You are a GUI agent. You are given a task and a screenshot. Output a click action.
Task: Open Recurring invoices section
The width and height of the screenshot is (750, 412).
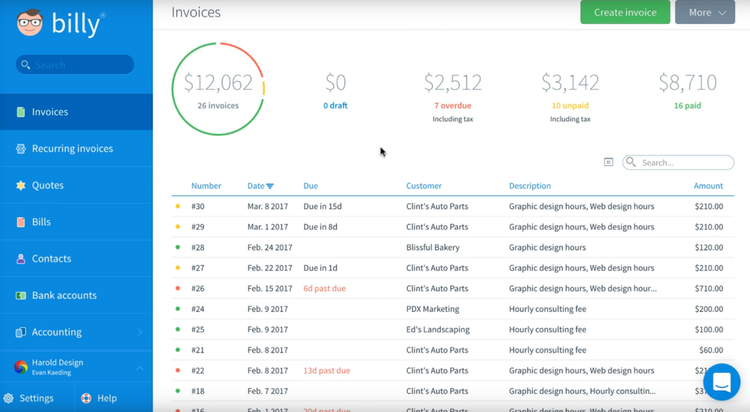(77, 149)
